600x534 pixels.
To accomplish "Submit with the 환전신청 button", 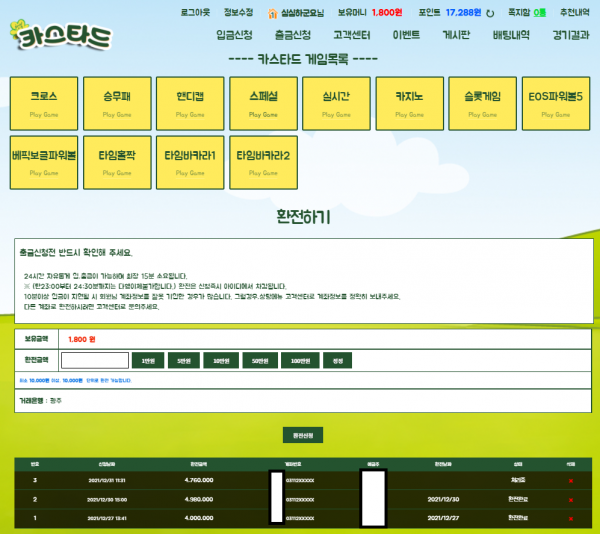I will [303, 435].
